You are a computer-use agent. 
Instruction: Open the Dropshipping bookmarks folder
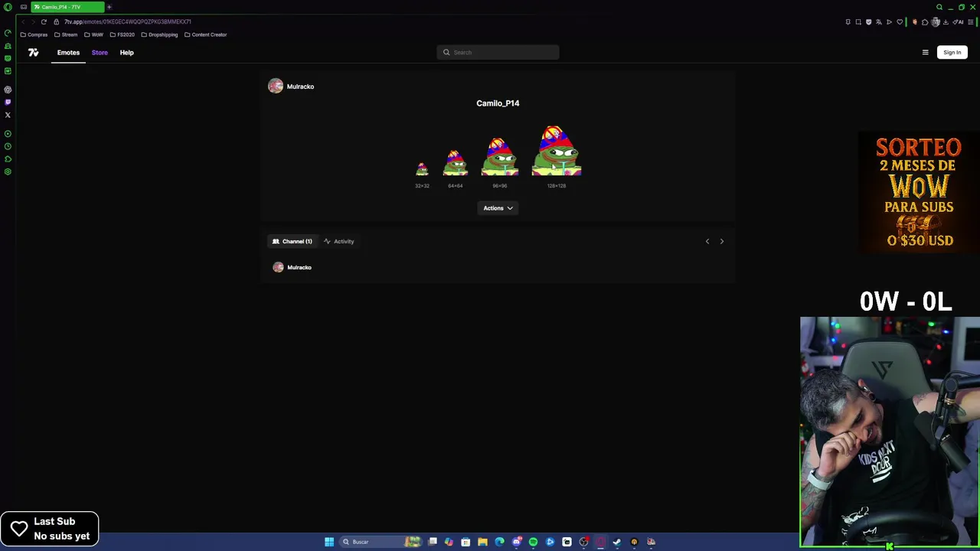[158, 34]
